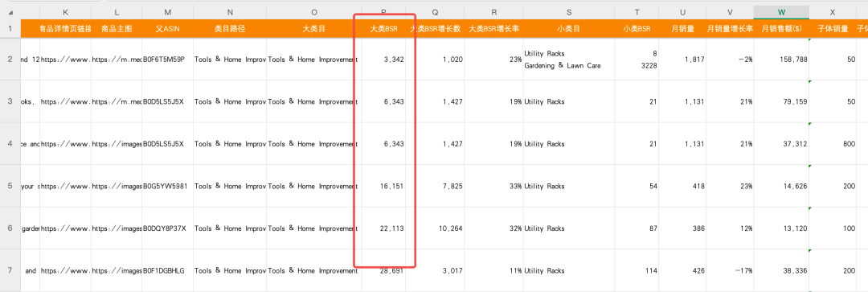Select column U header
Screen dimensions: 868x292
click(682, 12)
